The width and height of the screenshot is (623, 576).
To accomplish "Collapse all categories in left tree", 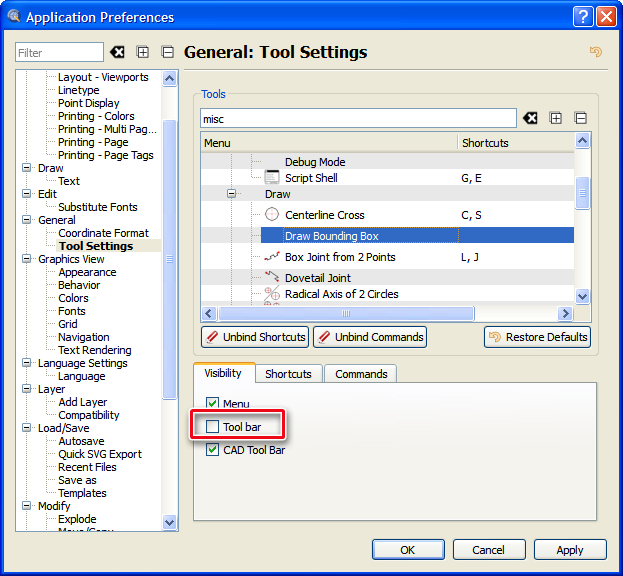I will point(167,52).
